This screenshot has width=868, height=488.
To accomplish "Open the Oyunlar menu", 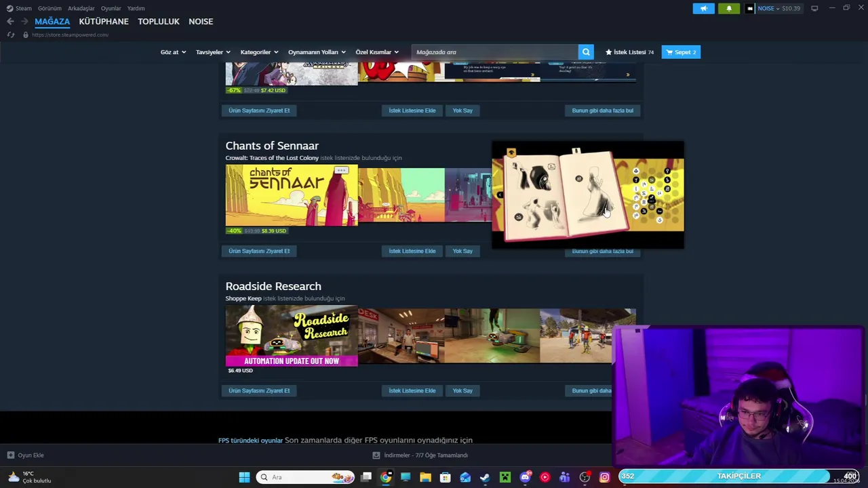I will (111, 8).
